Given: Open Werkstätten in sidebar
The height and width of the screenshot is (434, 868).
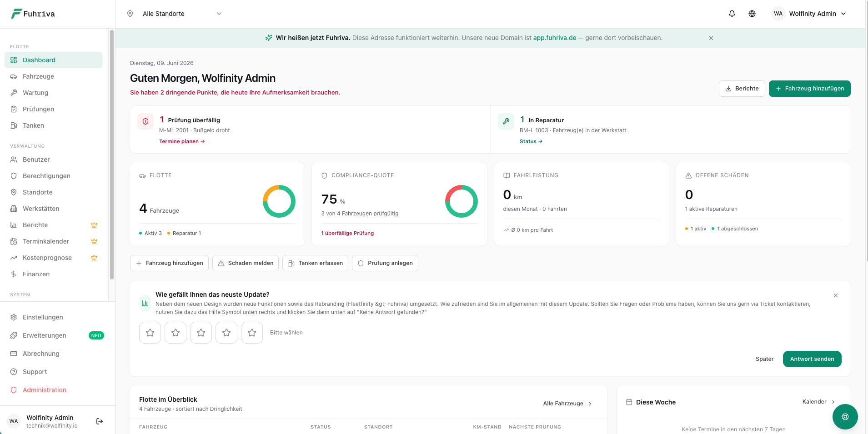Looking at the screenshot, I should [x=54, y=209].
